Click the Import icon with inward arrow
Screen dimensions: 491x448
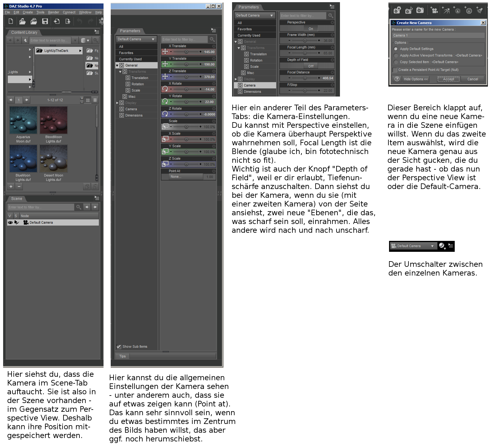tap(57, 21)
